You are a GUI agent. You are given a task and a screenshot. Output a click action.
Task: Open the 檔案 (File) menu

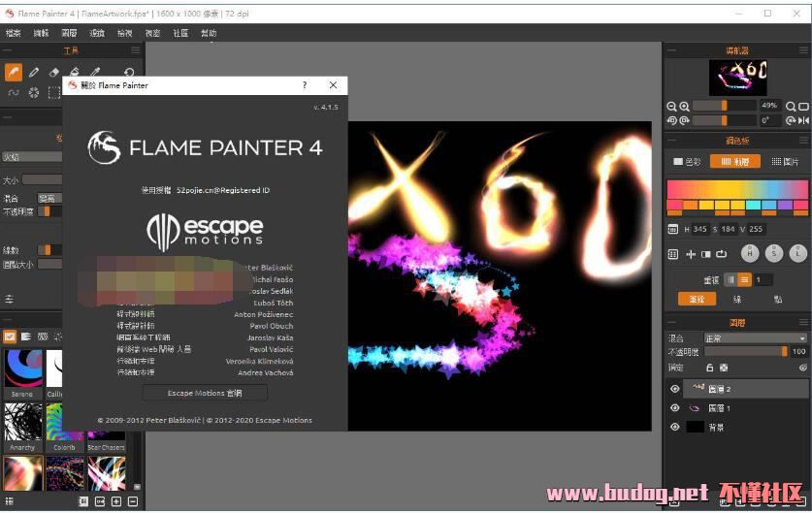click(x=14, y=33)
